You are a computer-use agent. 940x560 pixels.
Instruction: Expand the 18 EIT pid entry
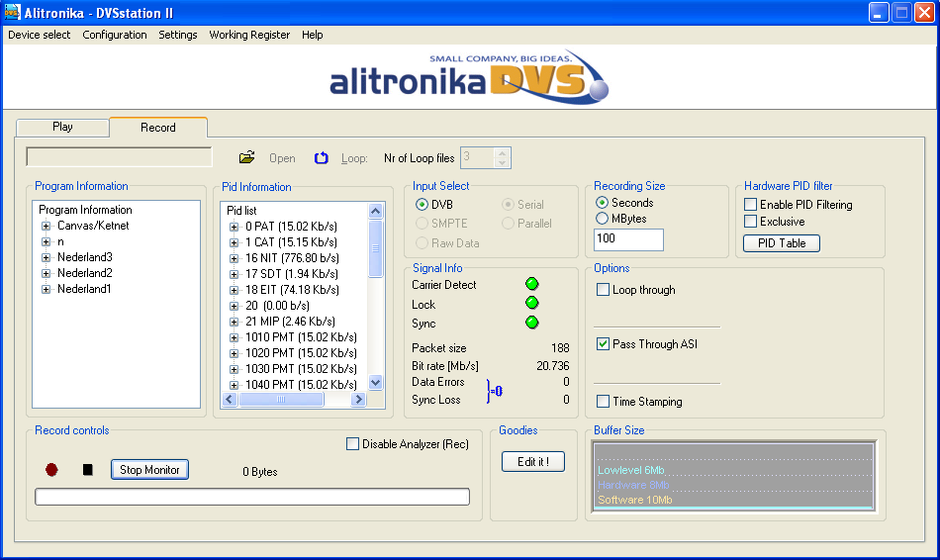click(x=234, y=290)
